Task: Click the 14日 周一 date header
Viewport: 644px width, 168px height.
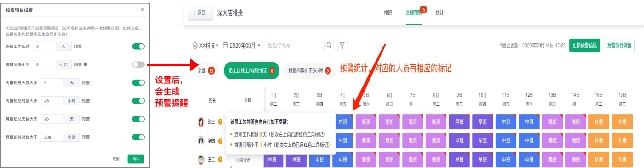Action: tap(576, 100)
